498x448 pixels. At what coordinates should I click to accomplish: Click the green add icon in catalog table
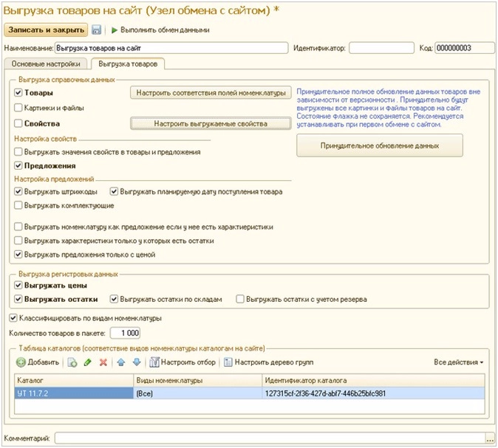(x=21, y=362)
